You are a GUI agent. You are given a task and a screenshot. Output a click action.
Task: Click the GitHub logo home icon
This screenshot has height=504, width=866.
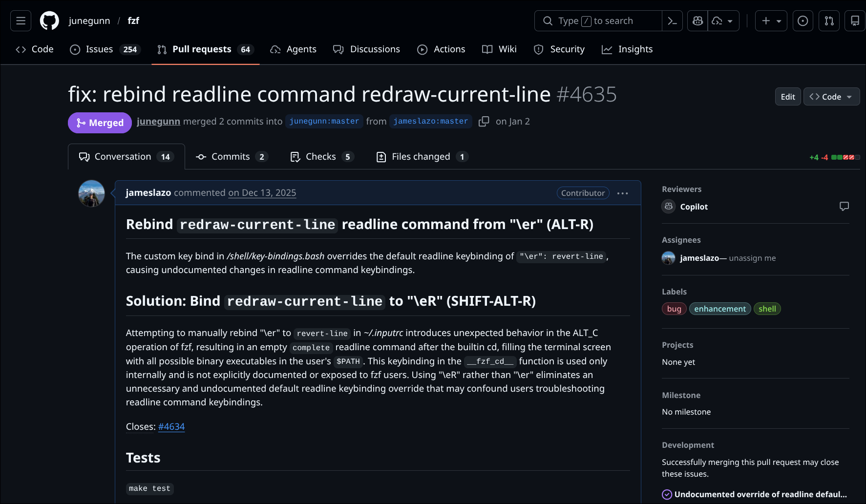click(x=49, y=21)
